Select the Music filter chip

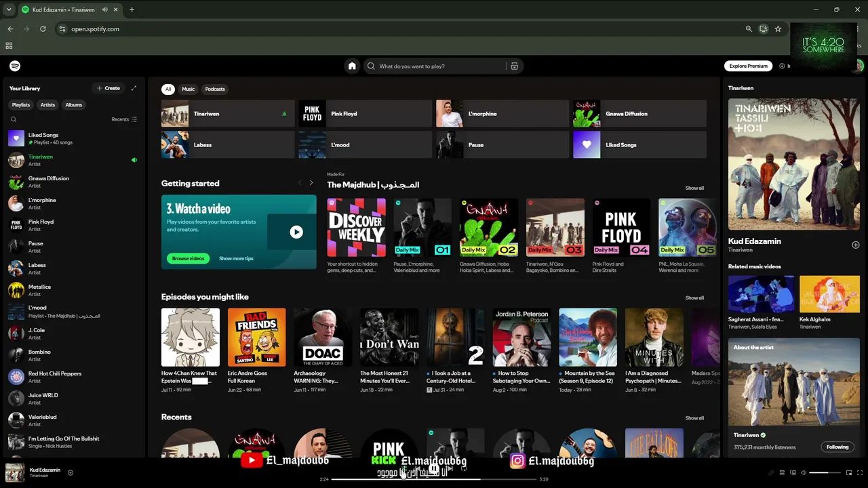tap(188, 89)
